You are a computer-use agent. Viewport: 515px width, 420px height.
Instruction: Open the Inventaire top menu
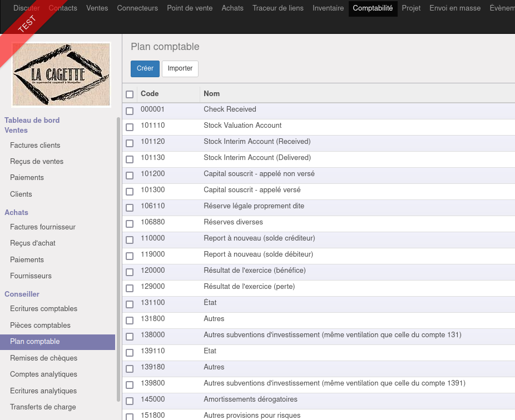point(328,8)
